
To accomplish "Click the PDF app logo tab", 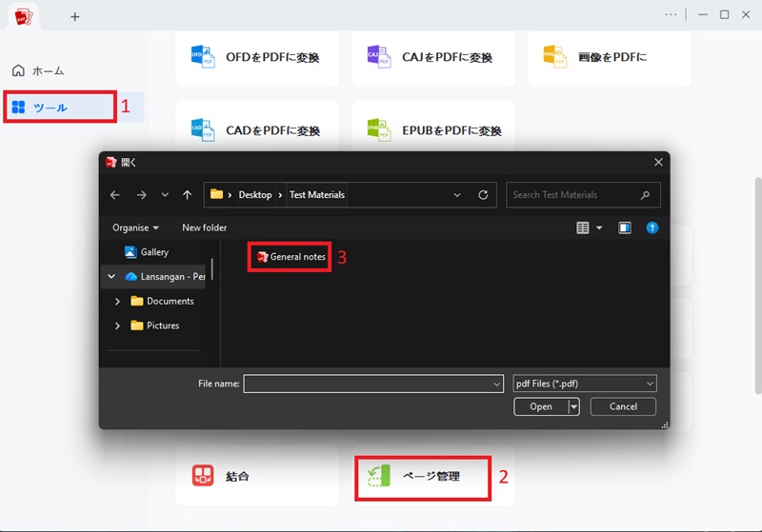I will click(x=23, y=16).
